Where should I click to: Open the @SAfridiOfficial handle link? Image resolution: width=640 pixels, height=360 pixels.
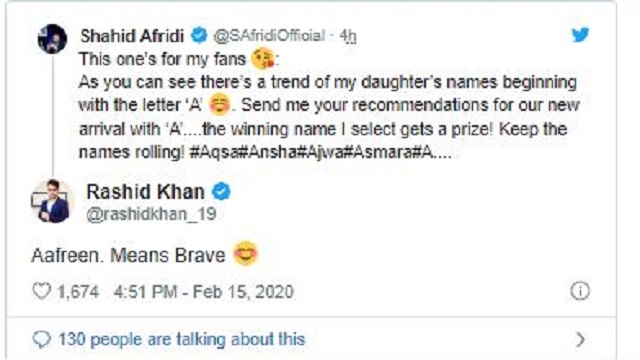click(269, 36)
